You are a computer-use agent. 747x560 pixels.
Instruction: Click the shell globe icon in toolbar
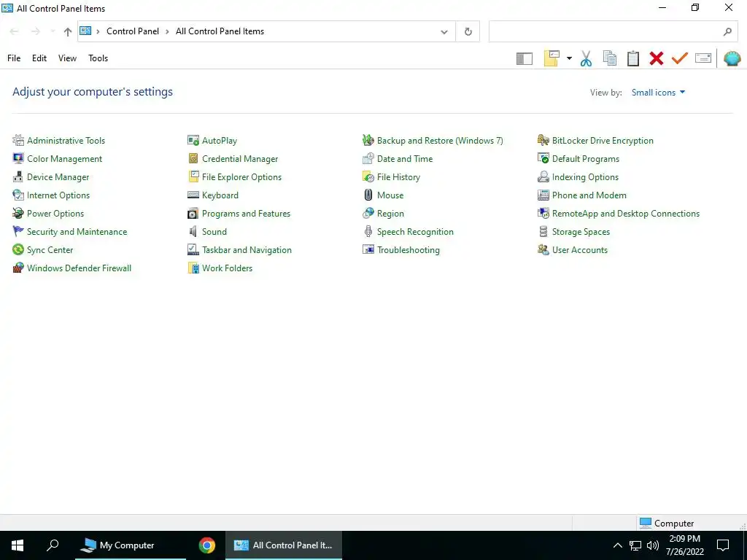tap(732, 58)
